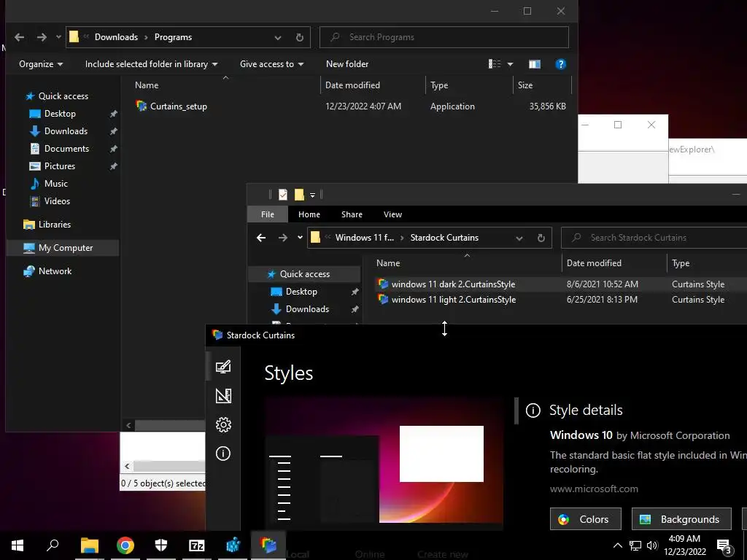Open view options dropdown arrow in Programs window
Image resolution: width=747 pixels, height=560 pixels.
coord(510,64)
